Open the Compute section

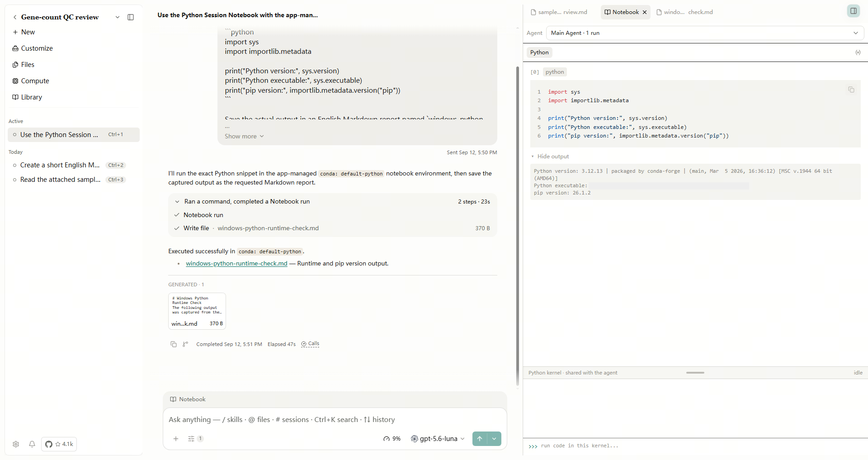click(x=31, y=81)
